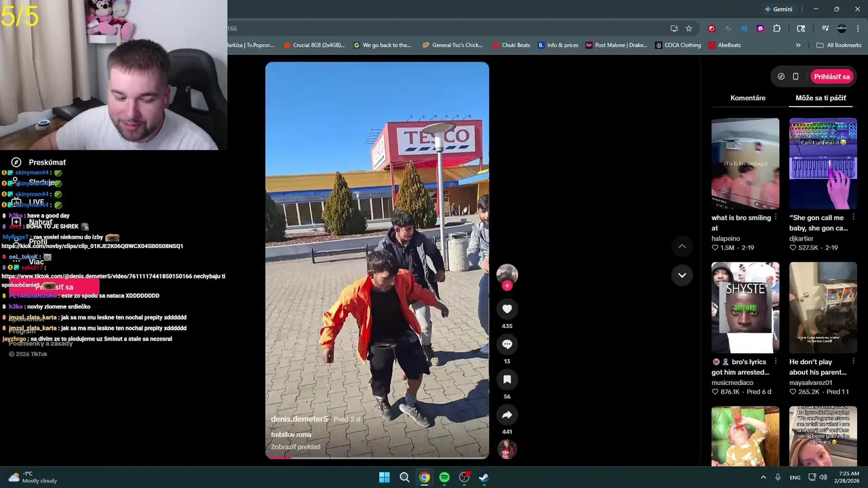Open the COCA Clothing bookmark
The image size is (868, 488).
(678, 45)
